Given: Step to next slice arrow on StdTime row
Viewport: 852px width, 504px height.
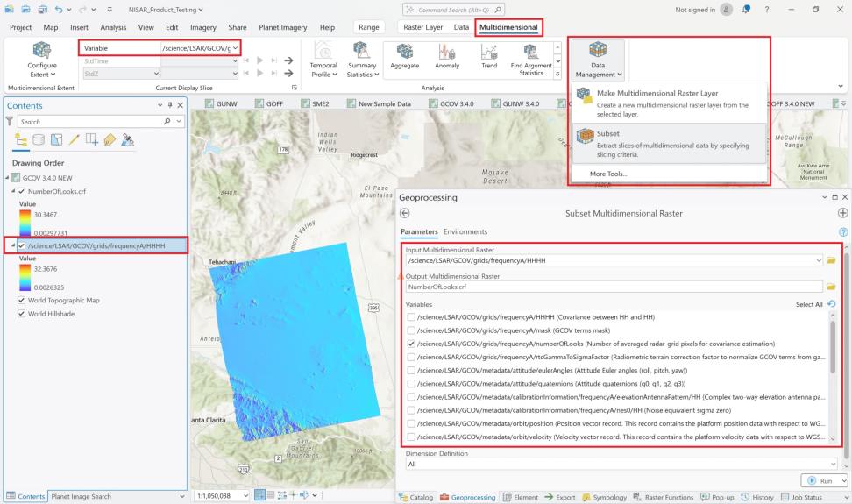Looking at the screenshot, I should 288,60.
